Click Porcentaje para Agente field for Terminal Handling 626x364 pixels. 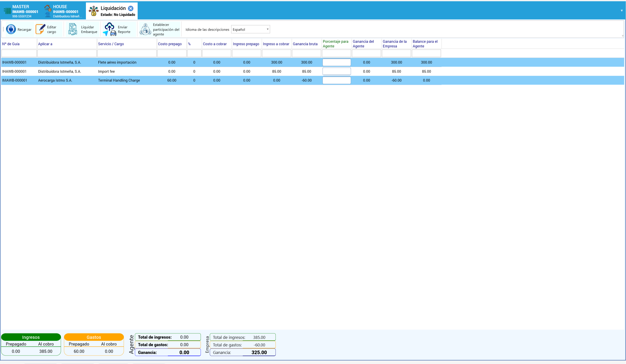(337, 80)
